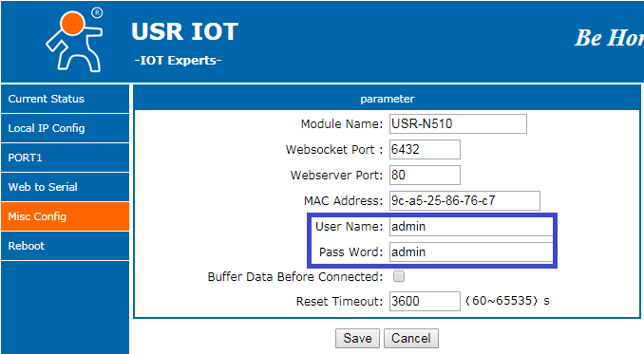This screenshot has width=644, height=354.
Task: Click the Be Honest slogan text
Action: 609,38
